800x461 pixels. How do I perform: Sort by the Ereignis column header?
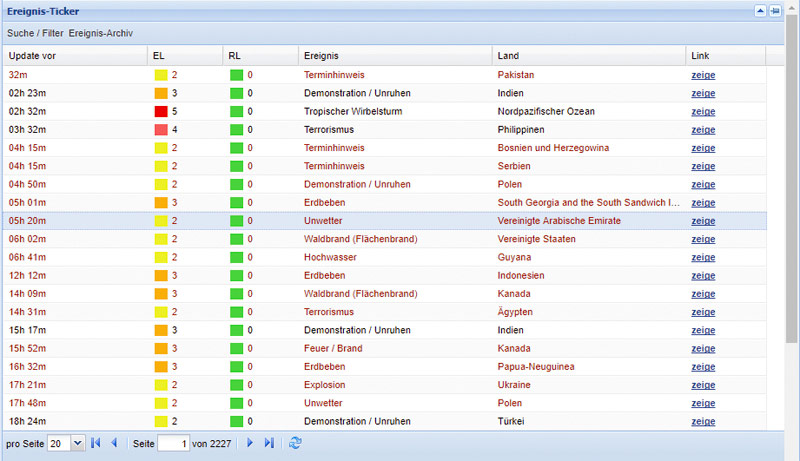point(322,55)
